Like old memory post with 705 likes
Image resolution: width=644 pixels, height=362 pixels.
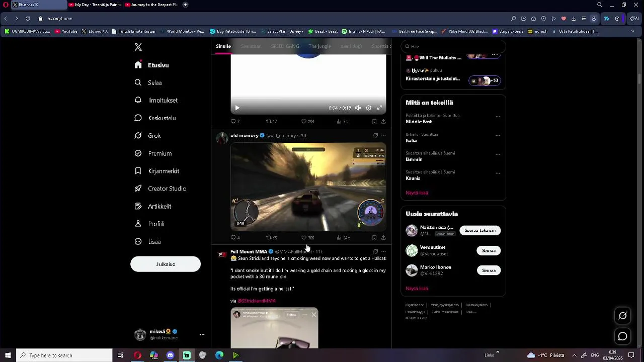tap(307, 238)
